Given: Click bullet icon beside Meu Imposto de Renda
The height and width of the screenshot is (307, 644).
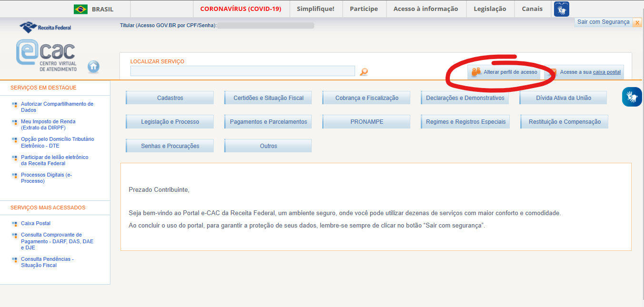Looking at the screenshot, I should pyautogui.click(x=15, y=122).
